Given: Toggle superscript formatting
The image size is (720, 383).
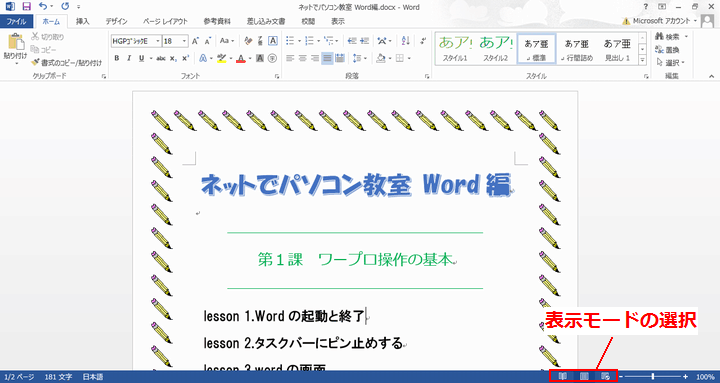Looking at the screenshot, I should 185,58.
